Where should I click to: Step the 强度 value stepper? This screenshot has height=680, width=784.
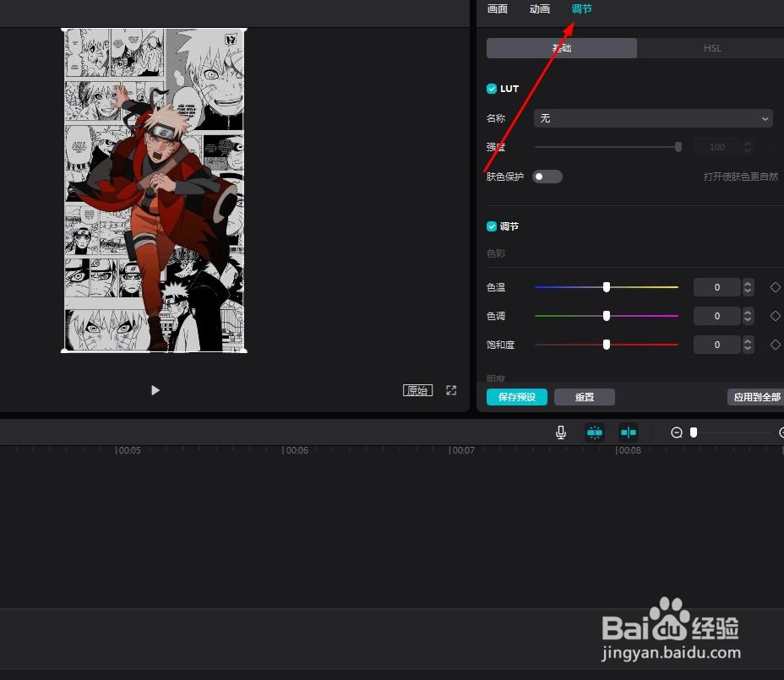click(x=748, y=147)
